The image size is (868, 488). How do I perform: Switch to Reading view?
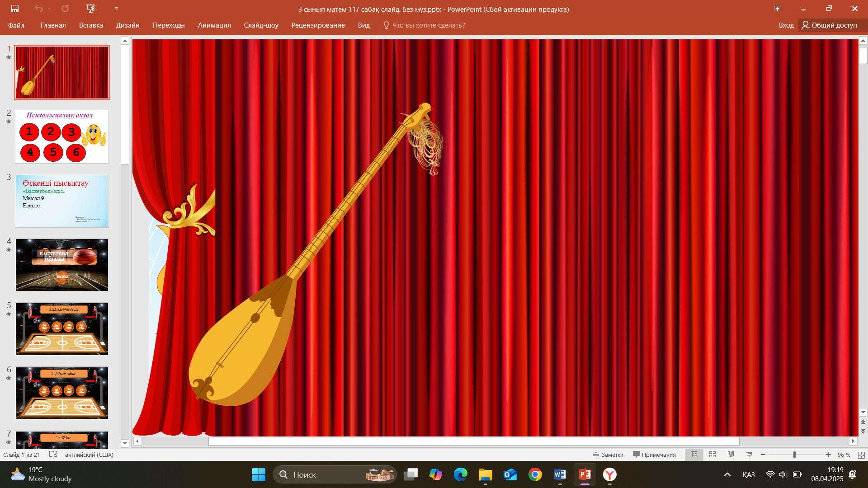[731, 455]
